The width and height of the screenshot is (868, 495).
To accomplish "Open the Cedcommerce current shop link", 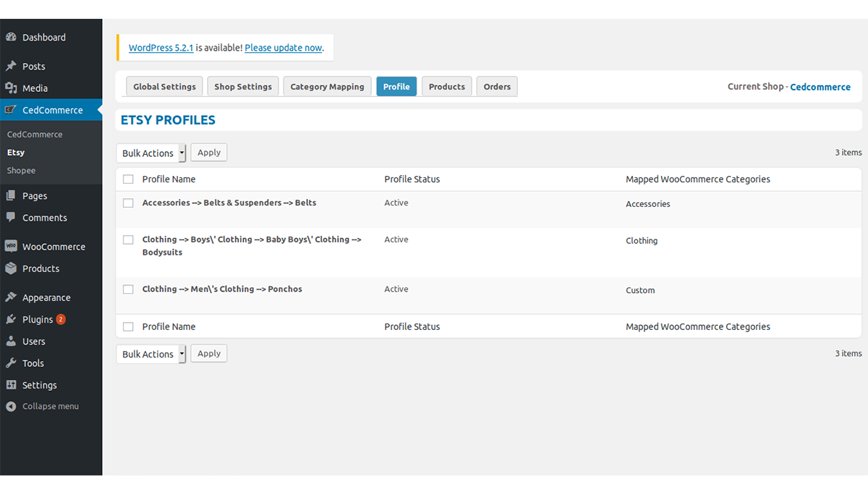I will click(820, 86).
